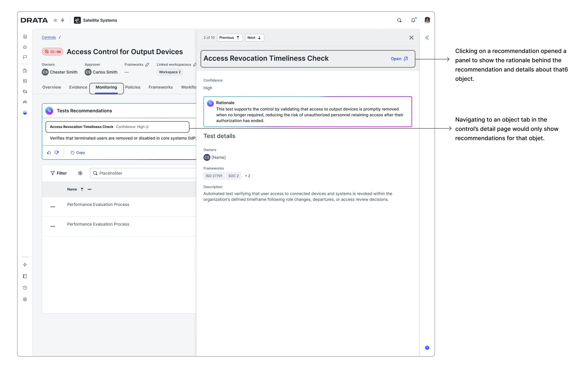Open the sync devices icon in the sidebar
The image size is (588, 368).
point(25,91)
